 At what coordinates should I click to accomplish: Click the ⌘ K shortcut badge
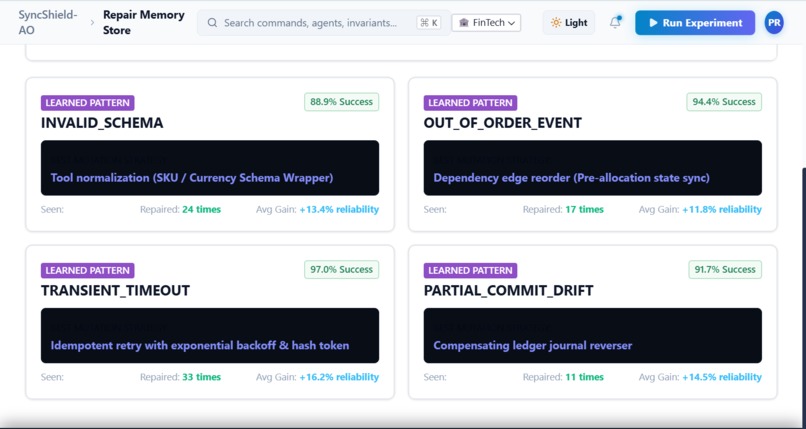coord(429,23)
